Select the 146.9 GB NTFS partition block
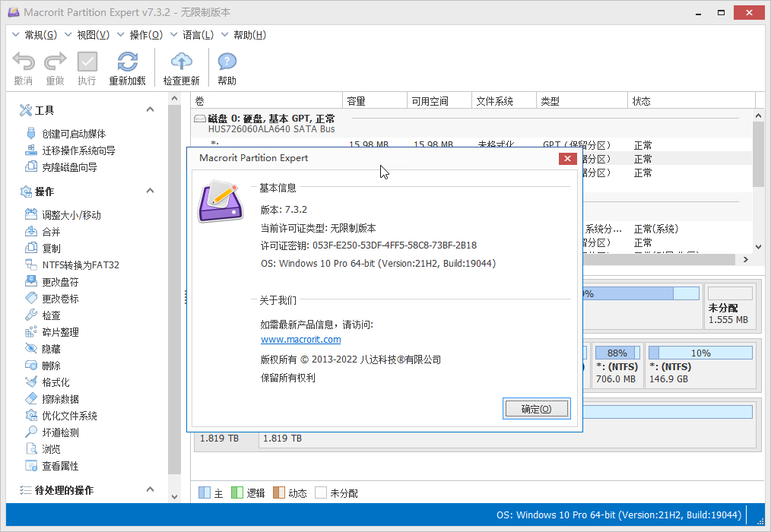The height and width of the screenshot is (532, 771). [x=701, y=366]
